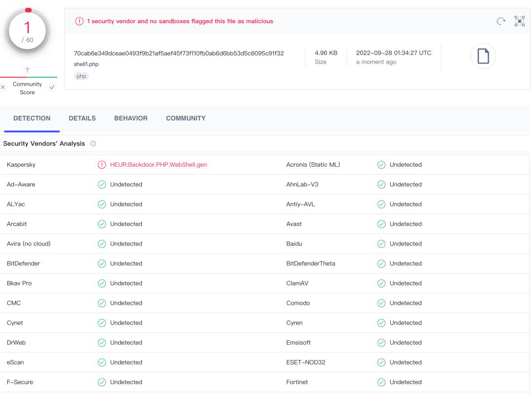Click the reanalyze refresh icon
This screenshot has width=532, height=394.
click(501, 21)
